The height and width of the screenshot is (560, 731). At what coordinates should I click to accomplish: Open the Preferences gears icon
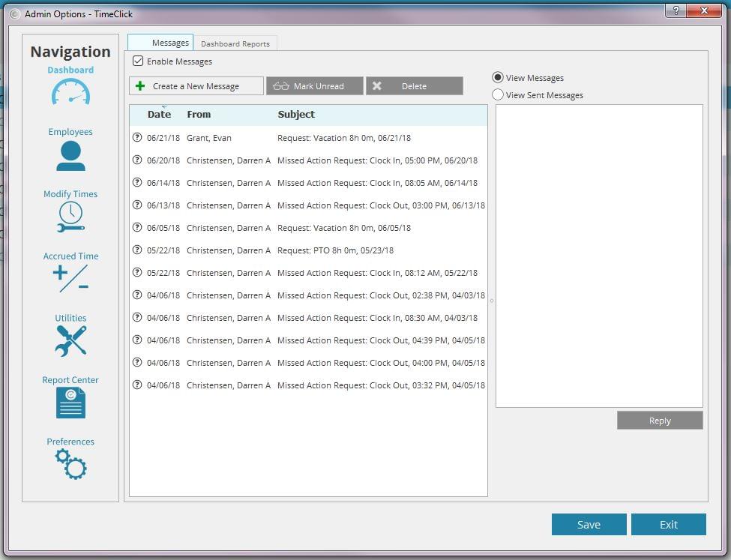[x=70, y=465]
